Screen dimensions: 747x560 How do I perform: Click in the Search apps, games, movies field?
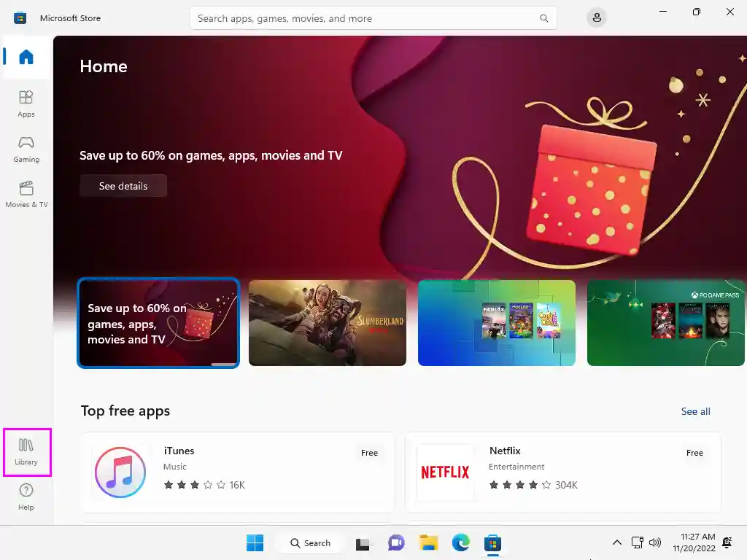tap(373, 18)
